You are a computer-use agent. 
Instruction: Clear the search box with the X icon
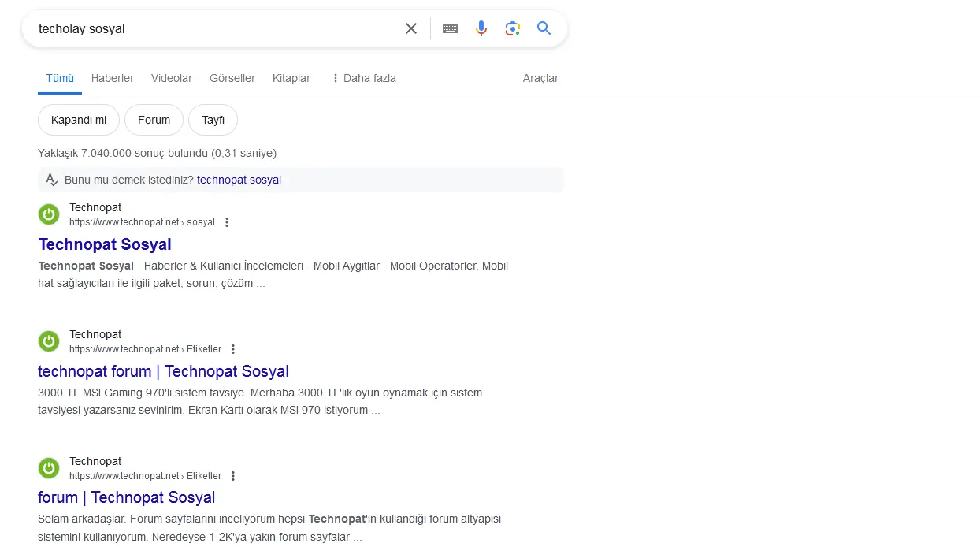[411, 28]
